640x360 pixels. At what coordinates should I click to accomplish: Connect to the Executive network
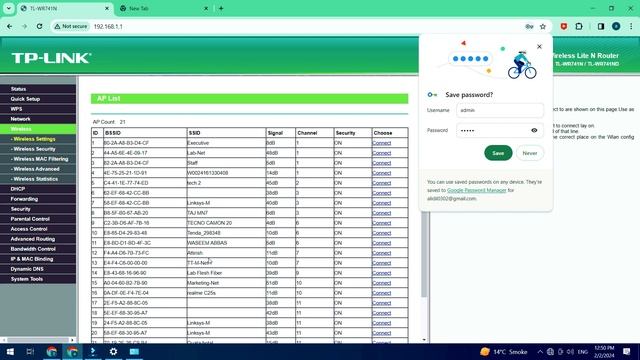382,143
